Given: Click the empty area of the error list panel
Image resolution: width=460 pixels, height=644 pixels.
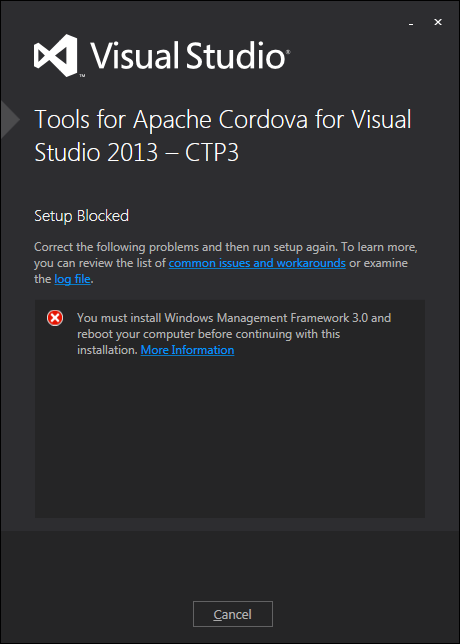Looking at the screenshot, I should click(230, 437).
